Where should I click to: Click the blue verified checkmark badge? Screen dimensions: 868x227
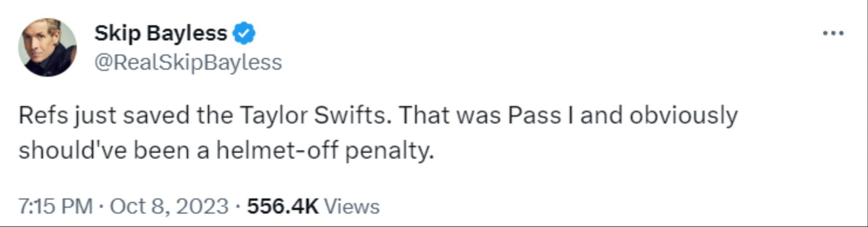[x=244, y=33]
